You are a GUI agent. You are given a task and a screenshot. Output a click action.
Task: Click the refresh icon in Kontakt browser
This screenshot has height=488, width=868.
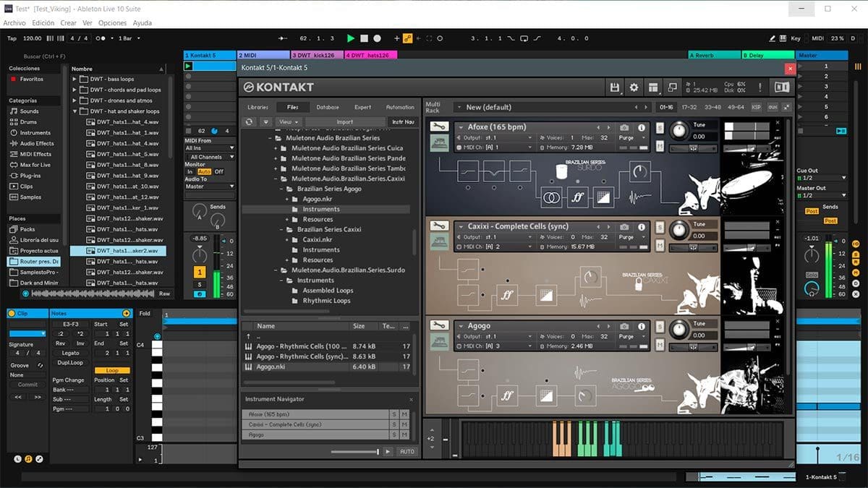coord(250,122)
